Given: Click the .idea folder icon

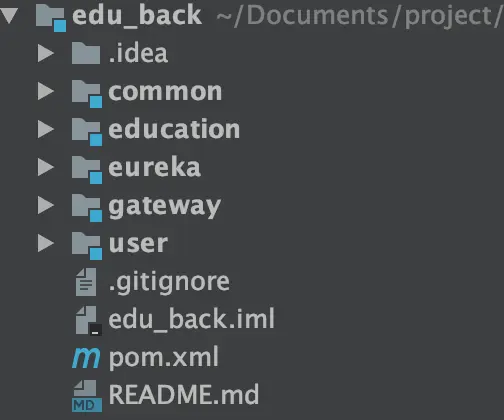Looking at the screenshot, I should [x=86, y=53].
